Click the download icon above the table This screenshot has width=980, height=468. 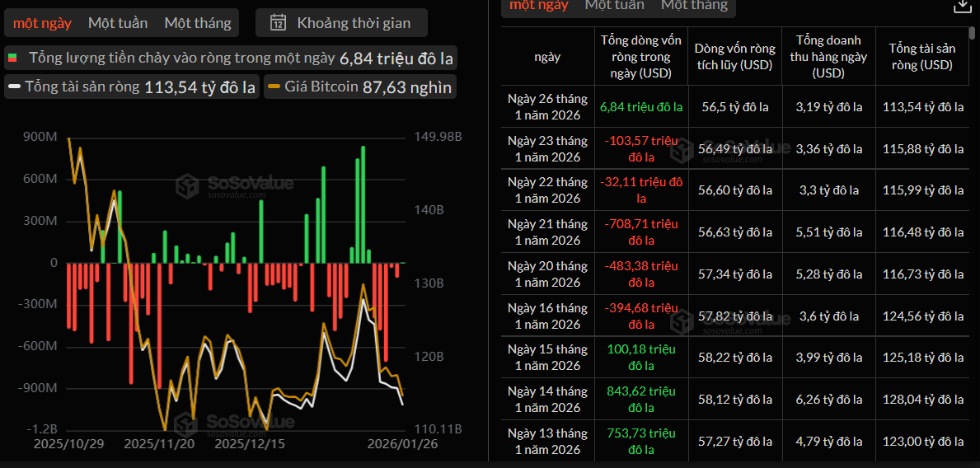(x=962, y=6)
